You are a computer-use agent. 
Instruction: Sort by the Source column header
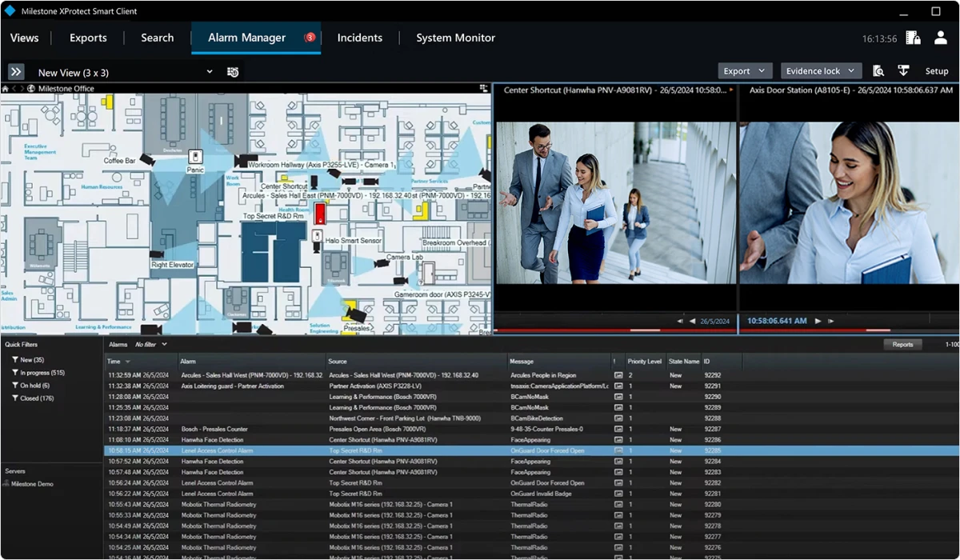[417, 362]
